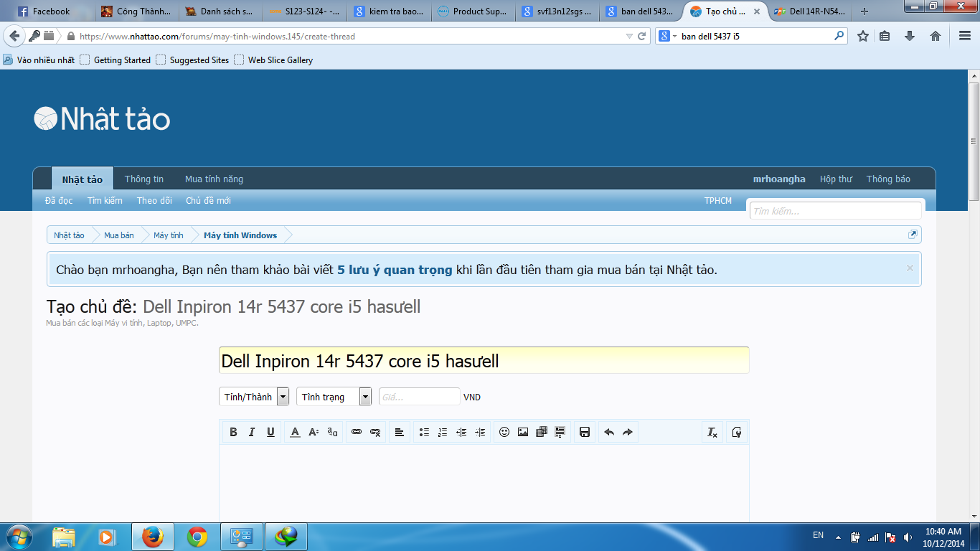Open the Nhật tảo navigation tab
Image resolution: width=980 pixels, height=551 pixels.
[82, 179]
